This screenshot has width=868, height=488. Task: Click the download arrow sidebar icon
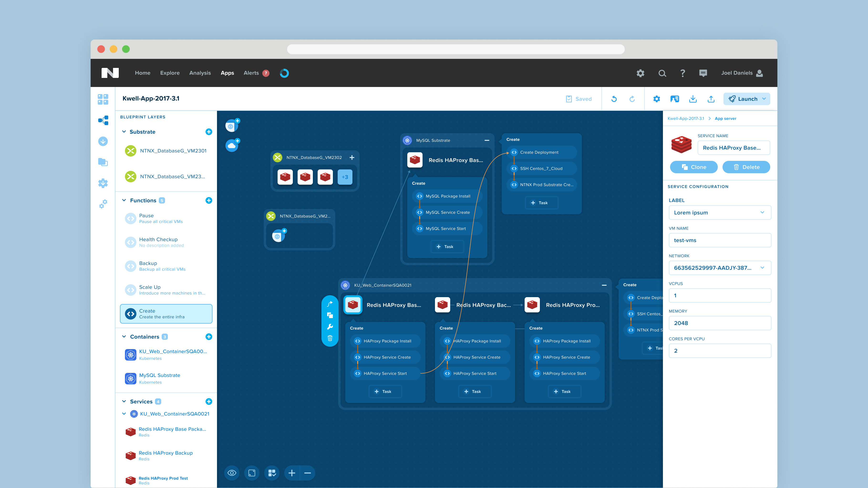click(103, 141)
